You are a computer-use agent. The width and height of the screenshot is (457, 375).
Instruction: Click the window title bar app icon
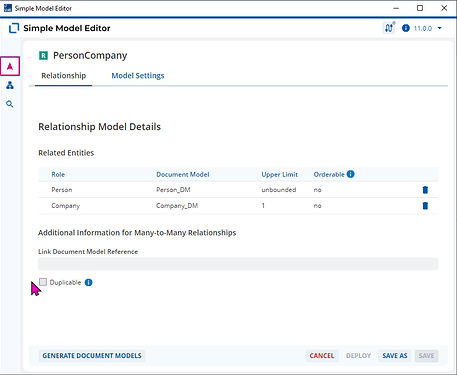tap(8, 8)
